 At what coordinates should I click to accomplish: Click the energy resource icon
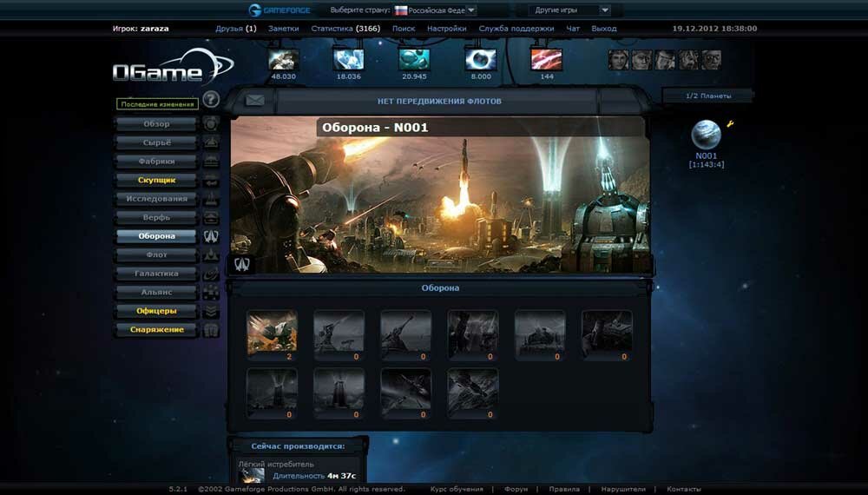click(x=480, y=60)
